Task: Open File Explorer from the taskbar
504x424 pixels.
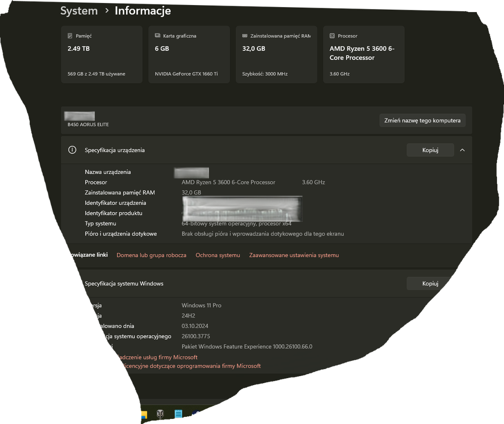Action: point(143,415)
